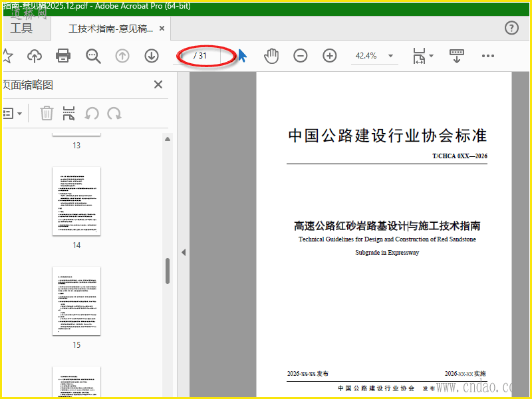
Task: Click the page label 13
Action: [76, 146]
